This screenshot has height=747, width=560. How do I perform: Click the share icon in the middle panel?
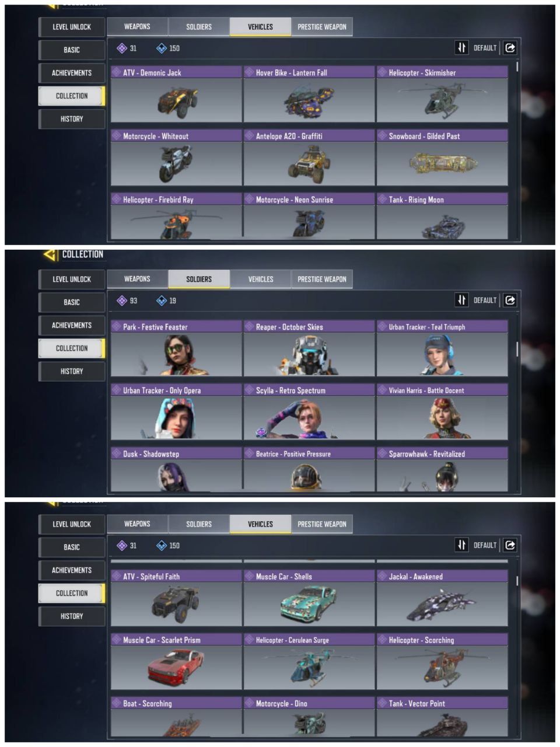click(510, 300)
